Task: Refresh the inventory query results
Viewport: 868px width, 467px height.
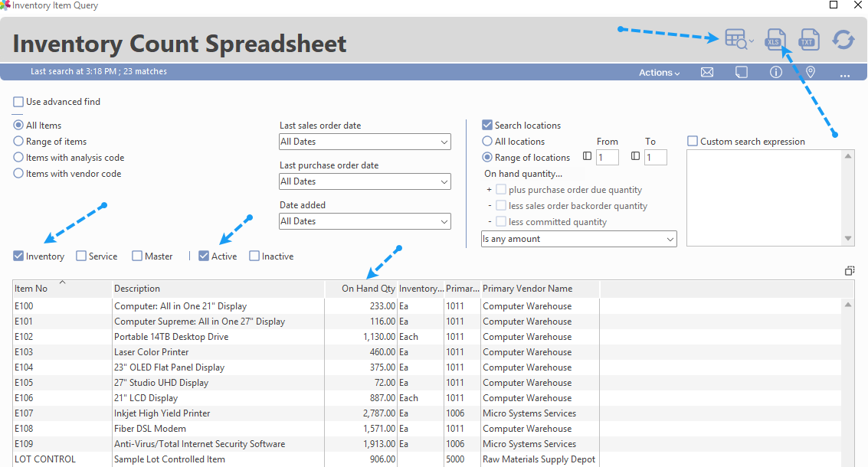Action: [843, 40]
